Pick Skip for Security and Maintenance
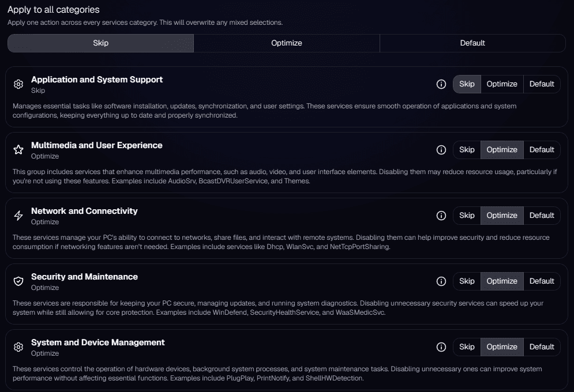The width and height of the screenshot is (574, 392). coord(467,281)
